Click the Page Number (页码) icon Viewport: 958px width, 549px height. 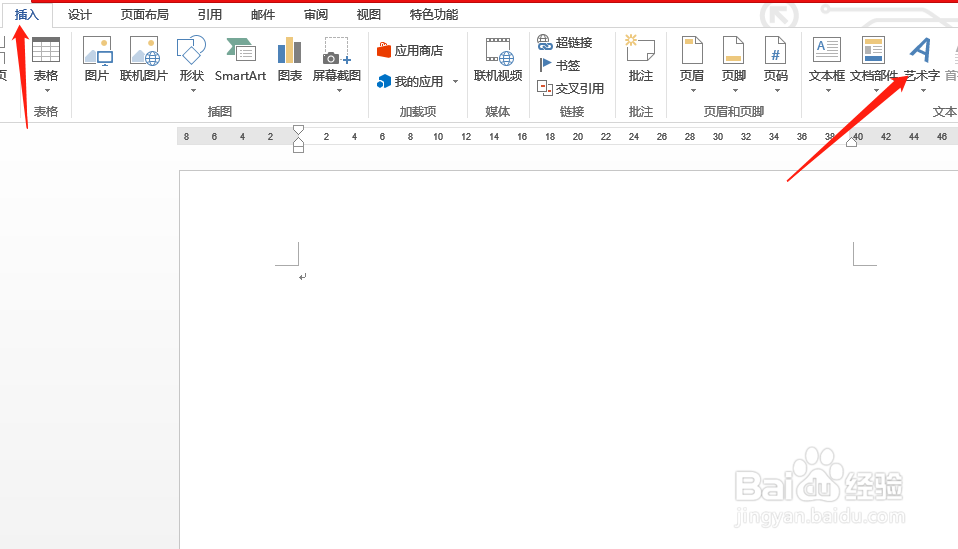[x=775, y=50]
